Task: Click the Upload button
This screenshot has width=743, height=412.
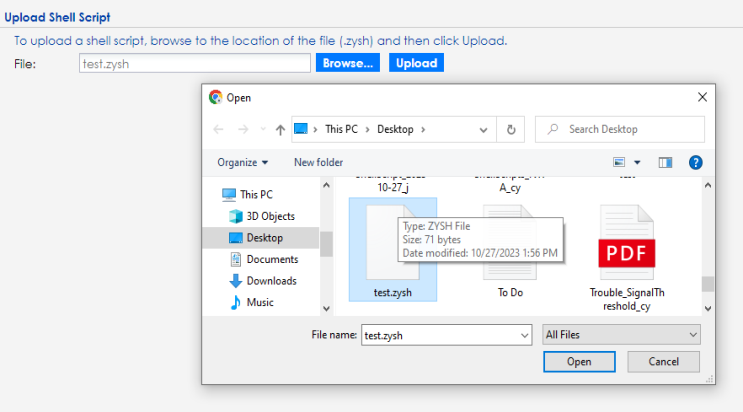Action: (x=416, y=63)
